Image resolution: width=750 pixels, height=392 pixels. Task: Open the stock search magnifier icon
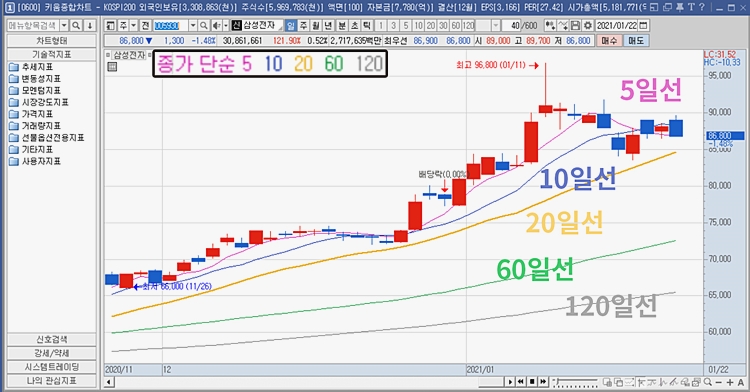(203, 25)
